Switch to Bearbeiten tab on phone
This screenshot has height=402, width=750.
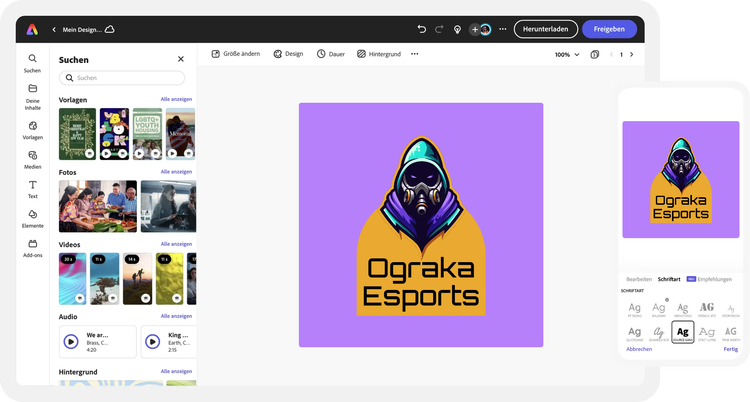point(639,279)
